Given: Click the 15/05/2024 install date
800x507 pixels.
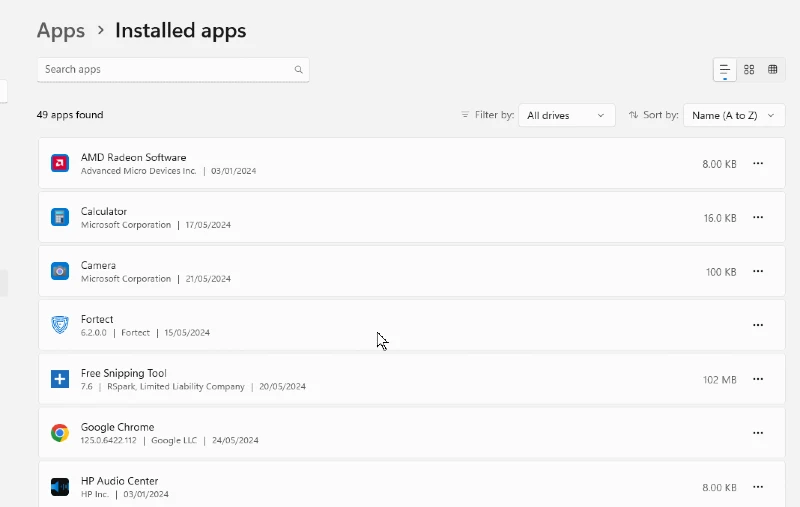Looking at the screenshot, I should (187, 333).
